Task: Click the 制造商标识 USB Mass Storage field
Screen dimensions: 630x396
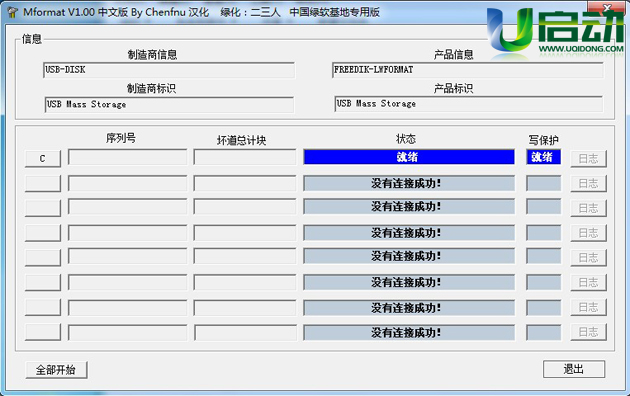Action: [x=169, y=104]
